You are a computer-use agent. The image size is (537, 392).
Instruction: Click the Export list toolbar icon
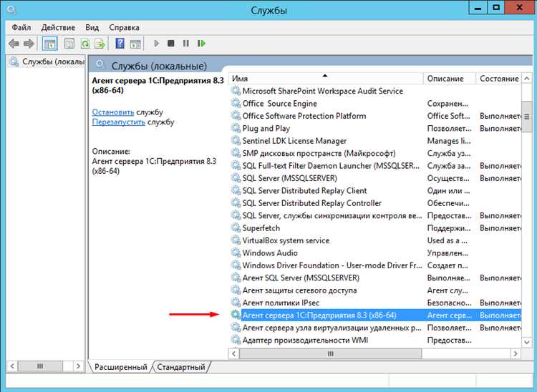(x=100, y=44)
